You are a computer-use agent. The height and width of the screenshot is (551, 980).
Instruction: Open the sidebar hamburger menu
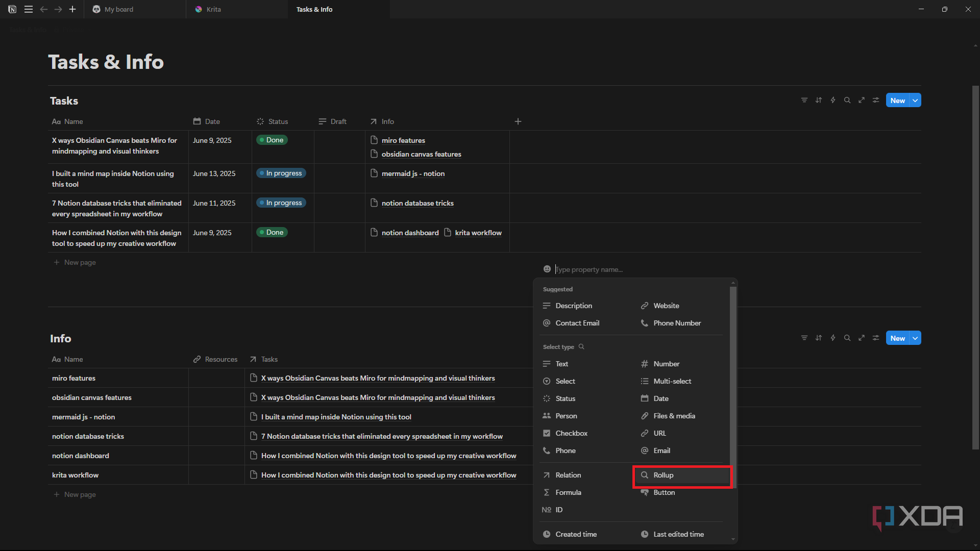pos(29,9)
